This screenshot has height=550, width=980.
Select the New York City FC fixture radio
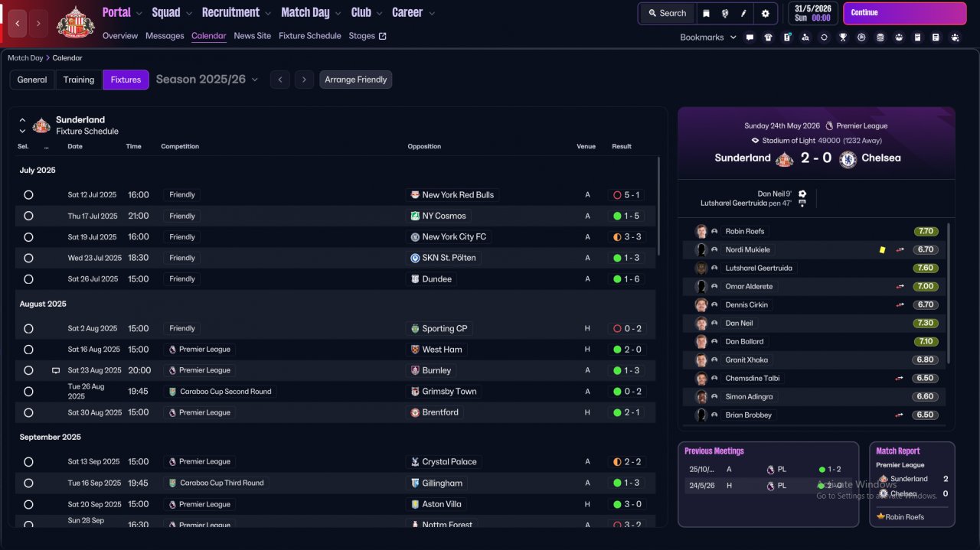(x=28, y=237)
